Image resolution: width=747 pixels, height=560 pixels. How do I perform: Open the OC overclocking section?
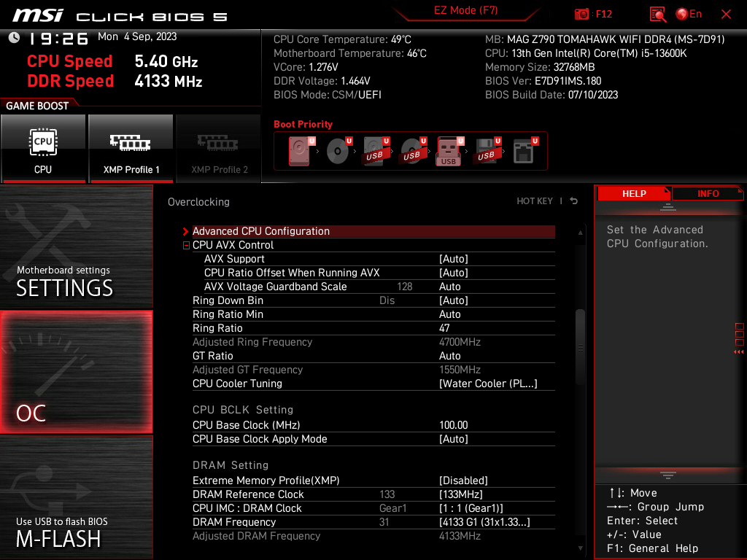pos(76,373)
